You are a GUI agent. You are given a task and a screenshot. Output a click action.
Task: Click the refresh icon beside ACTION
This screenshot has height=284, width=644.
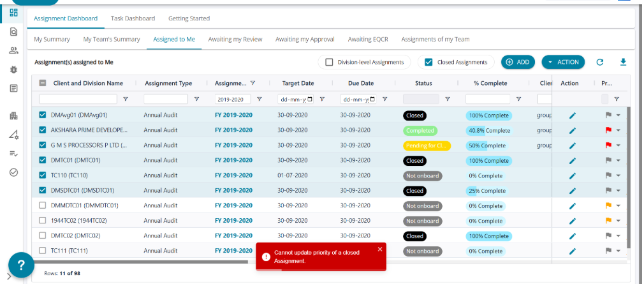coord(599,62)
